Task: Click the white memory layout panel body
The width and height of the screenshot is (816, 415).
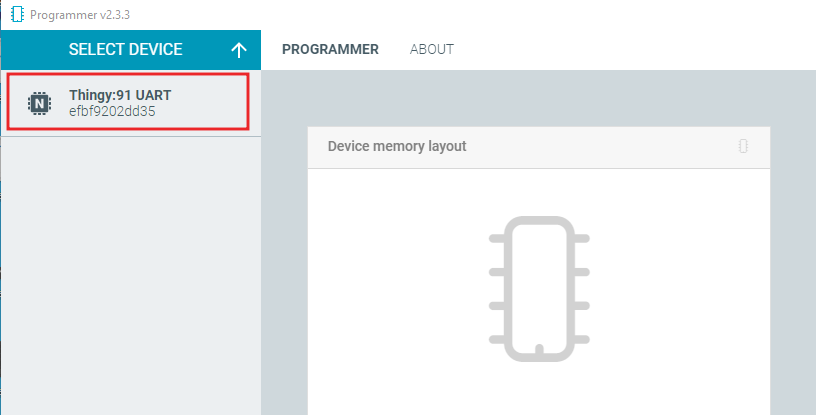Action: pos(539,292)
